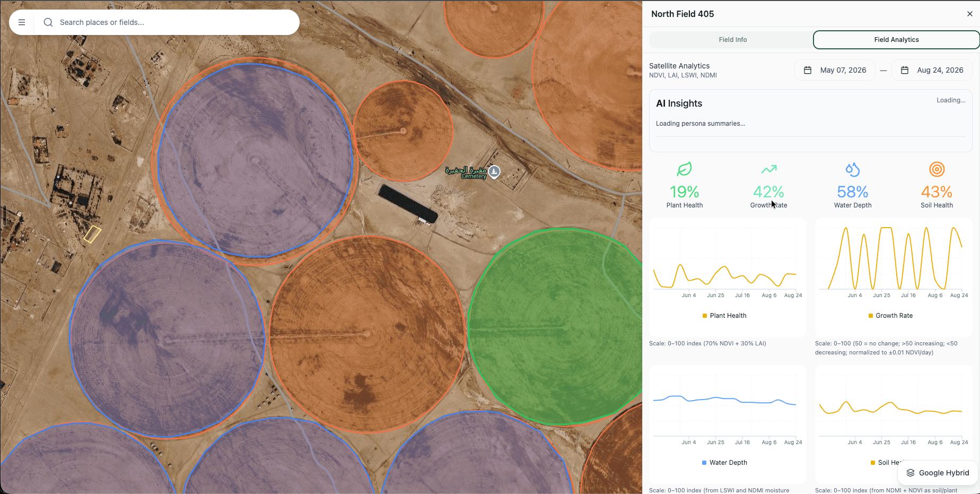The height and width of the screenshot is (494, 980).
Task: Click the Cemetery map marker pin
Action: (x=494, y=172)
